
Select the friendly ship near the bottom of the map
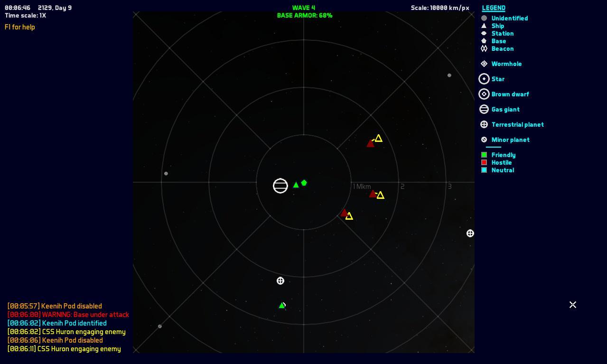click(281, 306)
